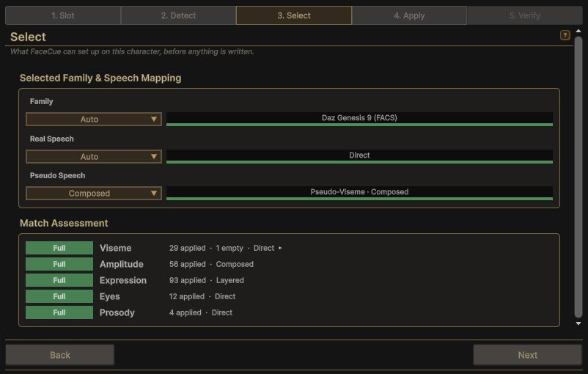Click the Next button
This screenshot has height=374, width=588.
(x=528, y=355)
